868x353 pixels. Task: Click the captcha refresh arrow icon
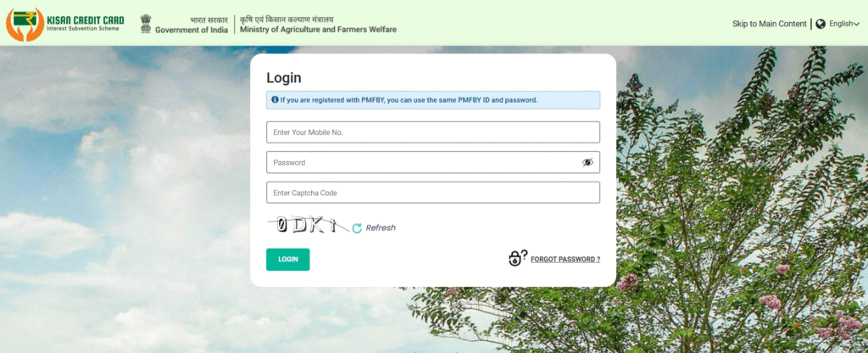pos(357,227)
